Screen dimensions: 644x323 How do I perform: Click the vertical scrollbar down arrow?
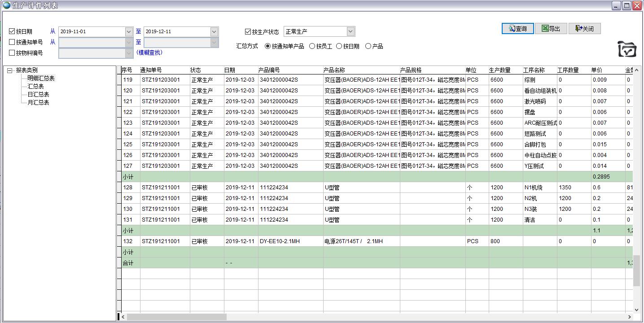pos(636,310)
